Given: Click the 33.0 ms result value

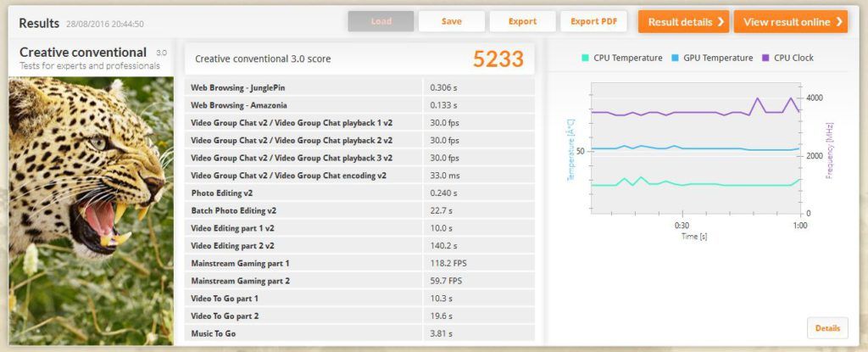Looking at the screenshot, I should click(444, 176).
